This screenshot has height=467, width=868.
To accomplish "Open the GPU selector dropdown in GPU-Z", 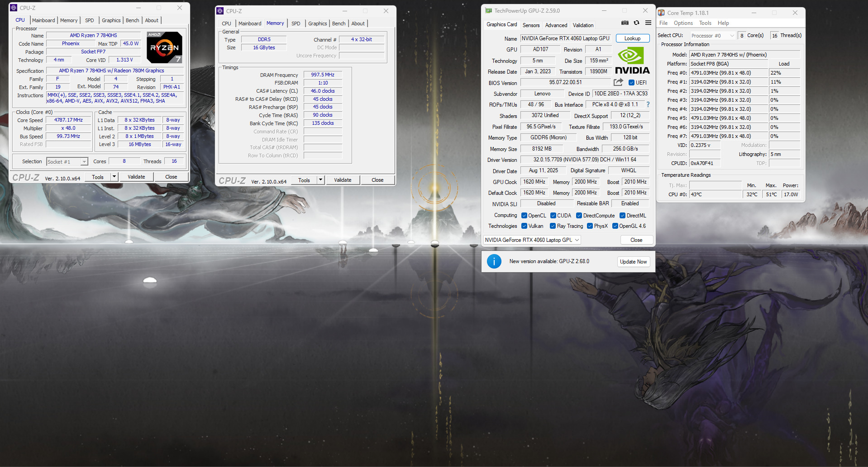I will tap(532, 240).
